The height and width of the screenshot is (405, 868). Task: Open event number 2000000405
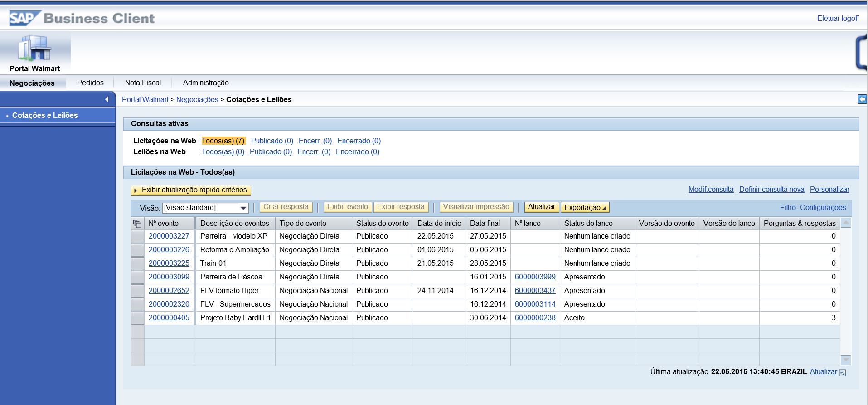point(169,317)
